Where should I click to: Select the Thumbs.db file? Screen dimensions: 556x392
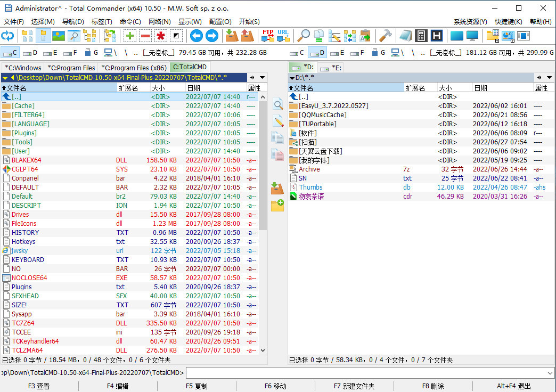pyautogui.click(x=311, y=187)
